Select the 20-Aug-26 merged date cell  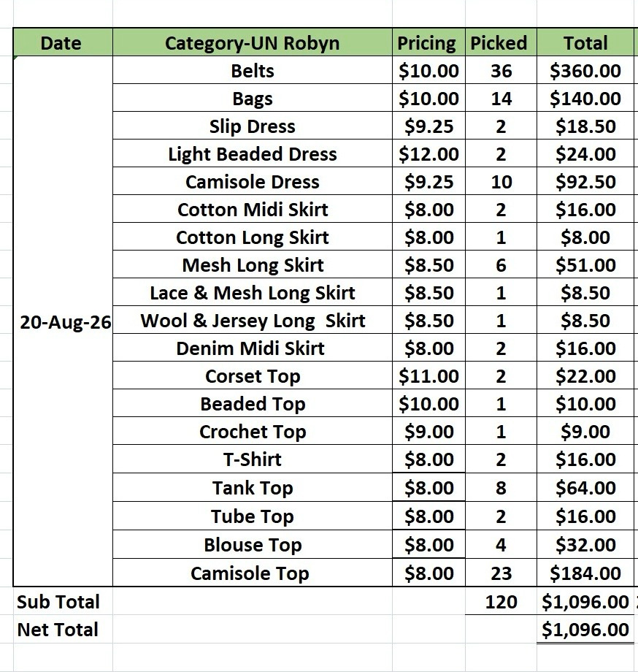[63, 321]
